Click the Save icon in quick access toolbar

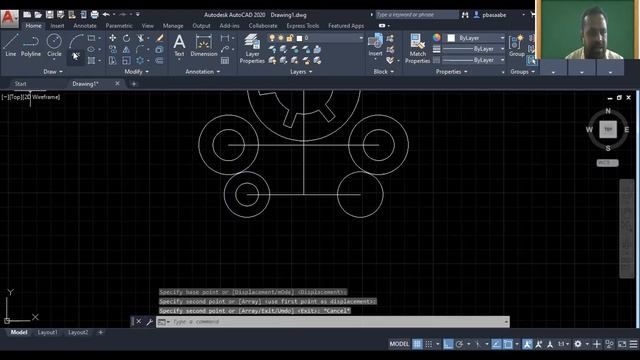point(49,15)
